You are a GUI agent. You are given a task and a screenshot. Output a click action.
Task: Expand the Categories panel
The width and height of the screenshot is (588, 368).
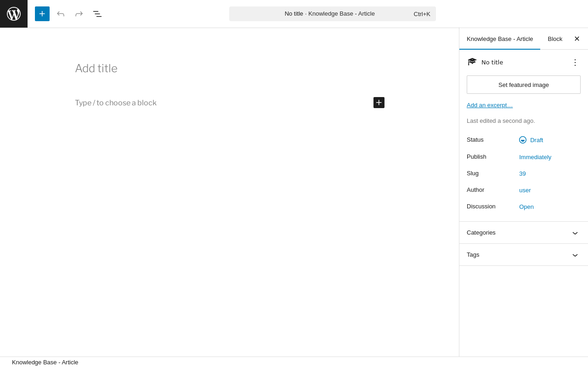click(524, 233)
